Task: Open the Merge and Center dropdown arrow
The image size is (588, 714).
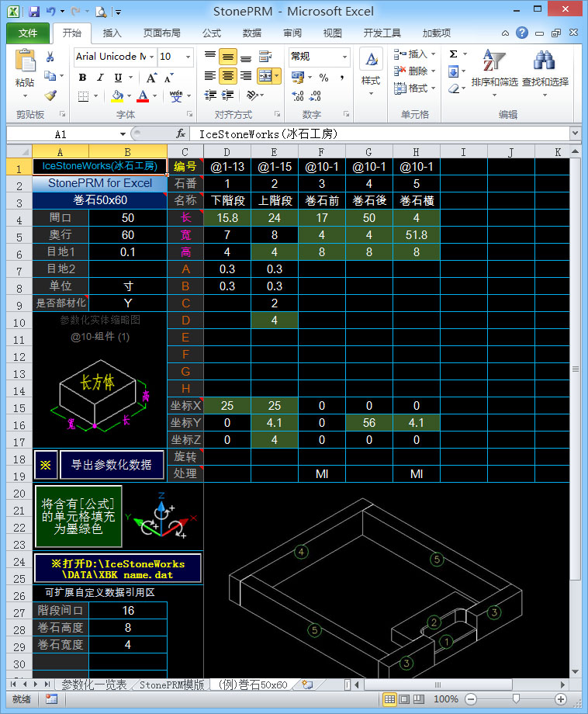Action: [x=277, y=76]
